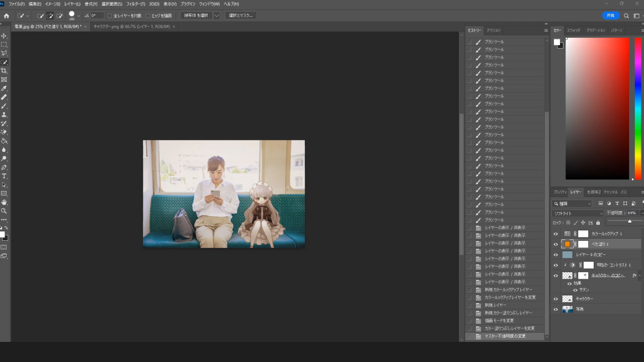This screenshot has width=644, height=362.
Task: Select the Eraser tool
Action: 4,132
